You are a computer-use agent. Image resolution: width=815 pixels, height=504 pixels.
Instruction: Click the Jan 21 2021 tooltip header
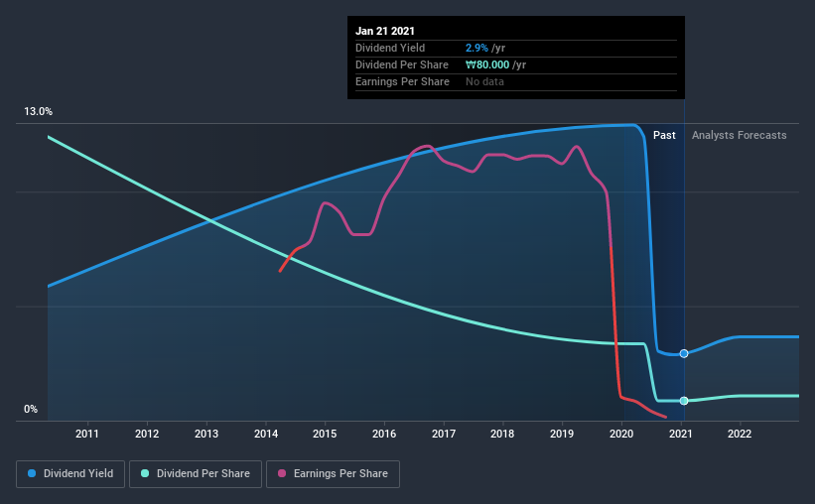pos(385,31)
